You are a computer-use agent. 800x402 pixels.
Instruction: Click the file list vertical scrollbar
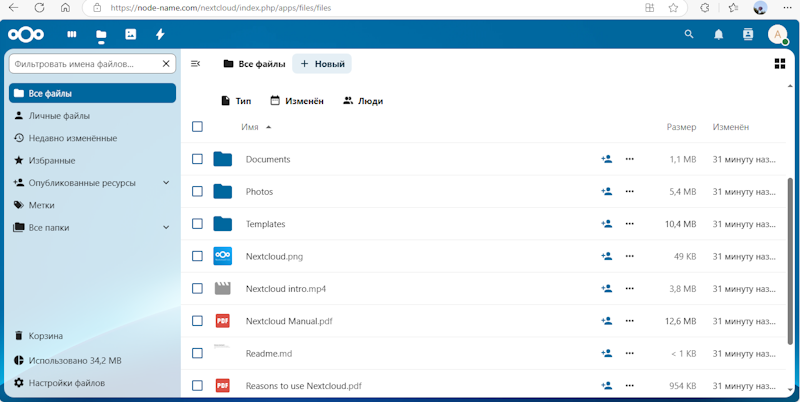pos(790,260)
